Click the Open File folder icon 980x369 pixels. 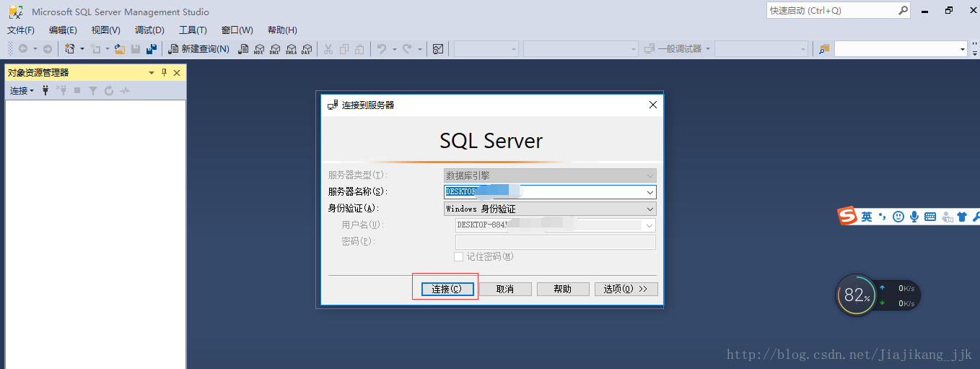(120, 49)
